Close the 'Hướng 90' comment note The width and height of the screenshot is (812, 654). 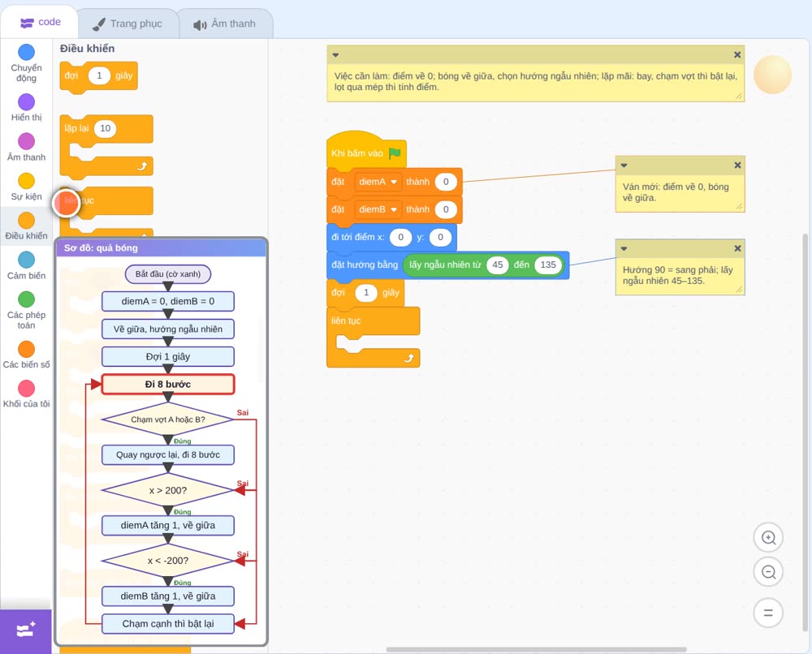coord(737,249)
